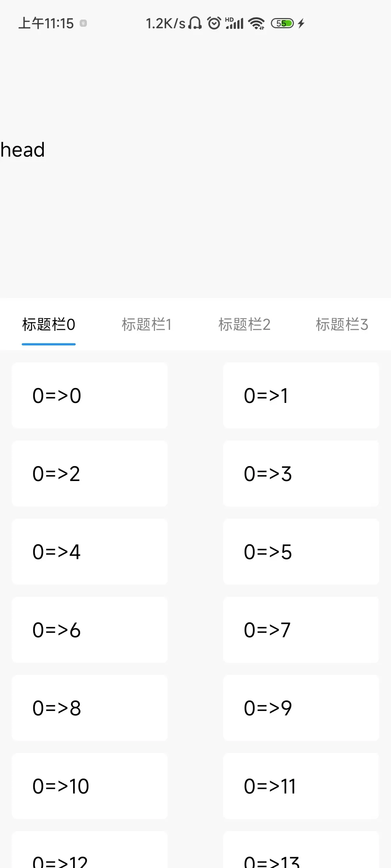This screenshot has width=391, height=868.
Task: Select the 0=>10 card
Action: pos(89,786)
